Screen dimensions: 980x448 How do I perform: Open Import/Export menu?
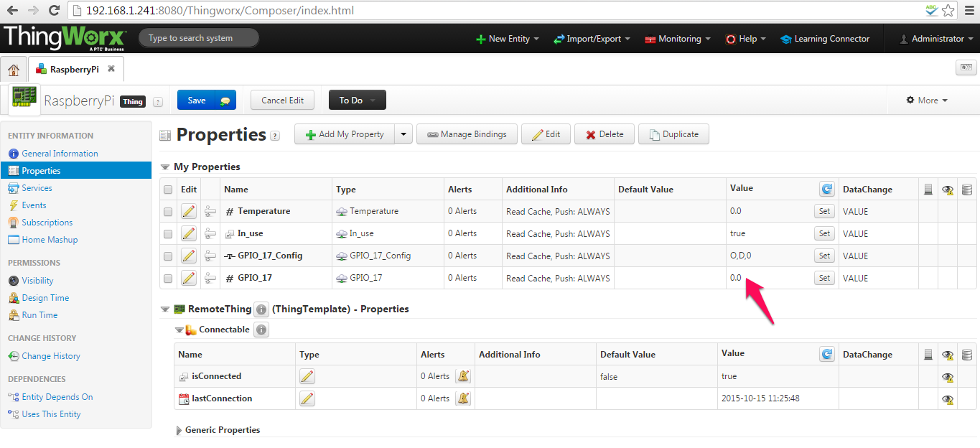[x=592, y=39]
